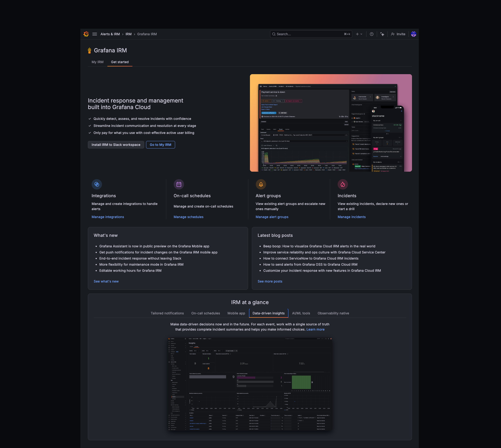Click 'Beep boop: How to visualize' blog post
The height and width of the screenshot is (448, 501).
click(x=319, y=246)
